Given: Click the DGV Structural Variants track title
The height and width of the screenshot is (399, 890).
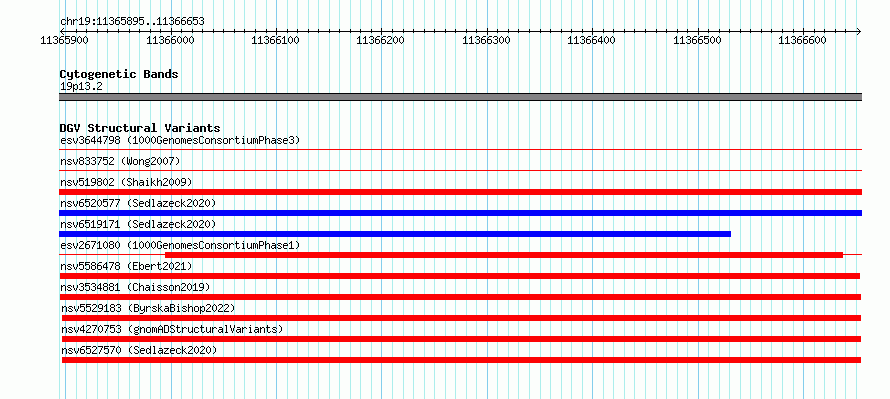Looking at the screenshot, I should (140, 128).
